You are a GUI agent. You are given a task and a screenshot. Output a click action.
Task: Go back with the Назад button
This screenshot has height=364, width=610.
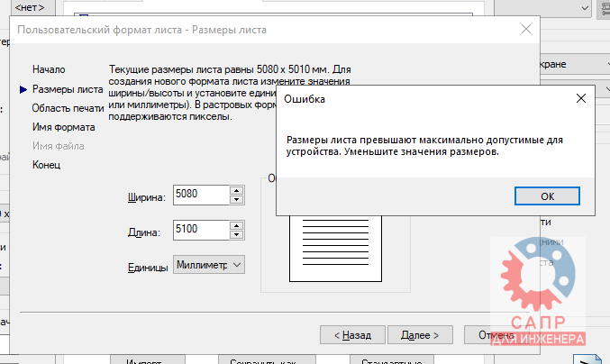352,335
